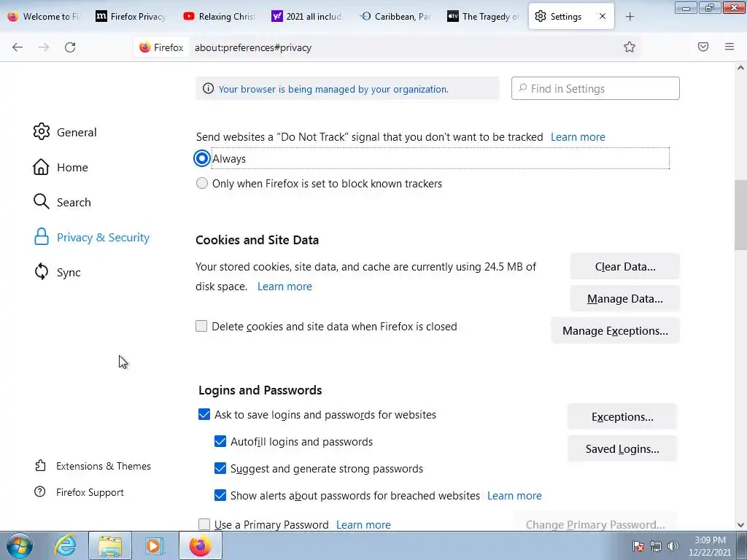Switch to Caribbean tab
Viewport: 747px width, 560px height.
tap(395, 17)
